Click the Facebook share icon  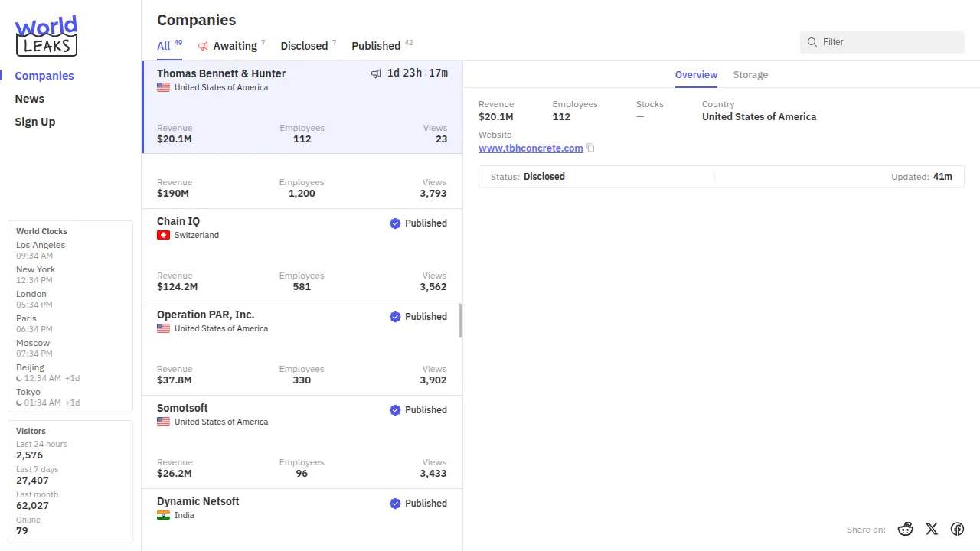pos(957,529)
